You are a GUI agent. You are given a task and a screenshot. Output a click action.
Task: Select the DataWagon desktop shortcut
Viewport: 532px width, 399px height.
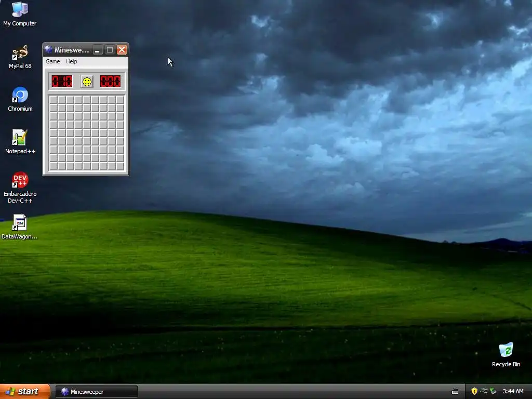20,227
